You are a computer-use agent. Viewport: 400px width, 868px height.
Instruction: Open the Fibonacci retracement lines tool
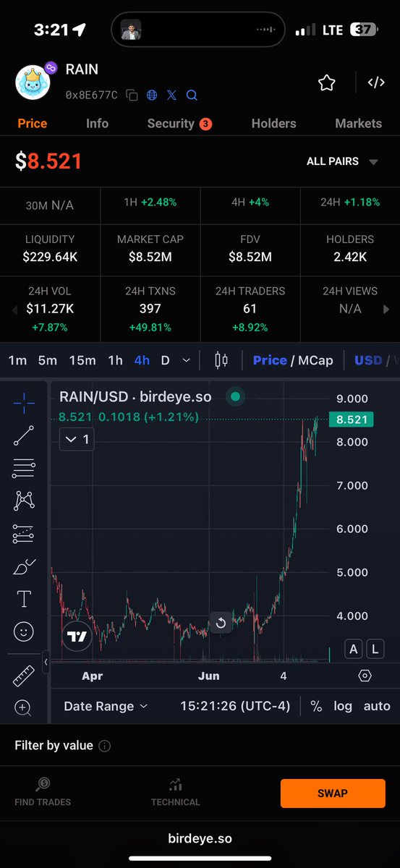[24, 468]
